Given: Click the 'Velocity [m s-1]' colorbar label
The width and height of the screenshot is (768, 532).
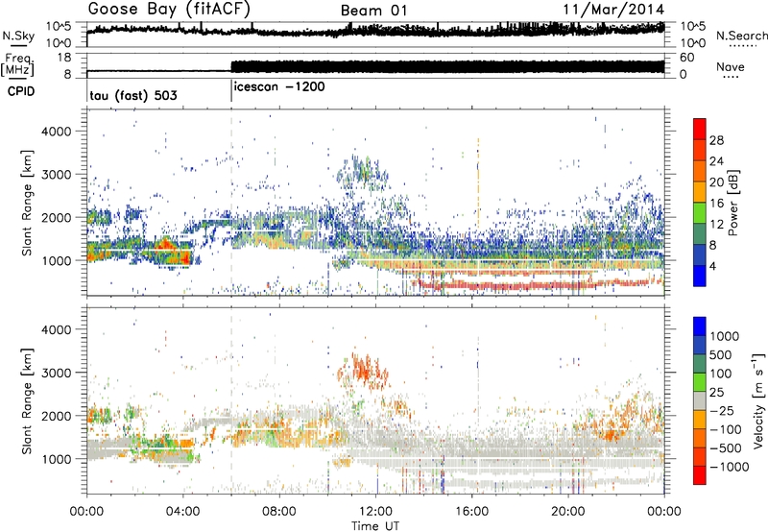Looking at the screenshot, I should (x=758, y=400).
